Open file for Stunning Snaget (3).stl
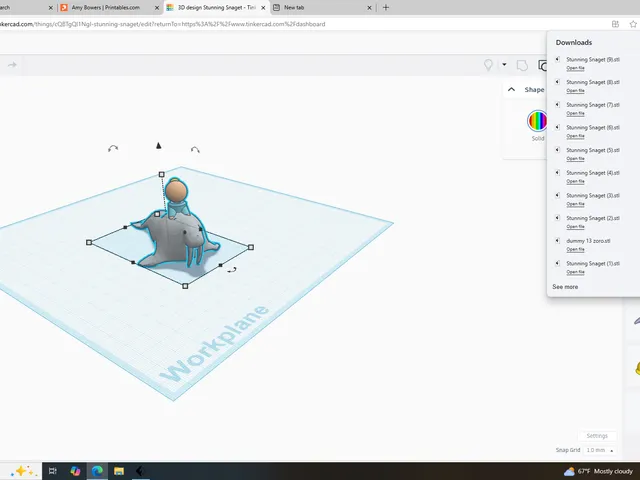Viewport: 640px width, 480px height. click(575, 204)
